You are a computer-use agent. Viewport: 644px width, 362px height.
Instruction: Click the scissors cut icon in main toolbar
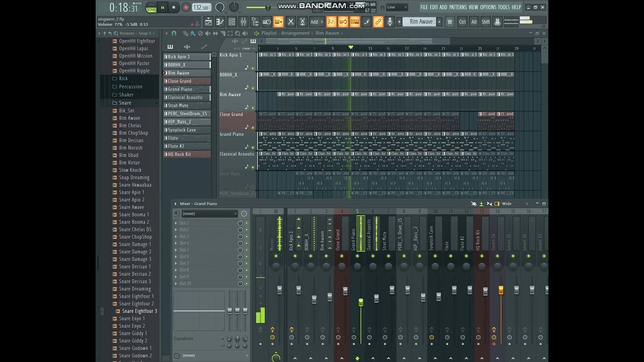coord(291,22)
